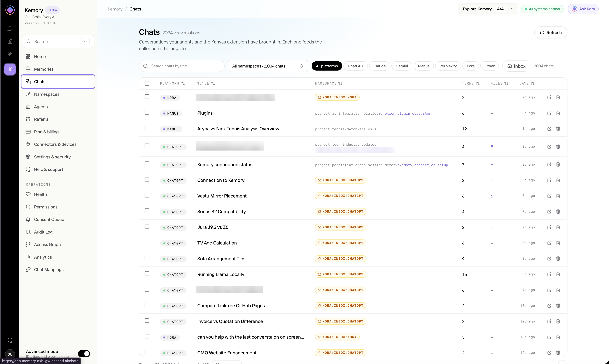Expand the Explore Kemory 4/4 dropdown

coord(488,9)
